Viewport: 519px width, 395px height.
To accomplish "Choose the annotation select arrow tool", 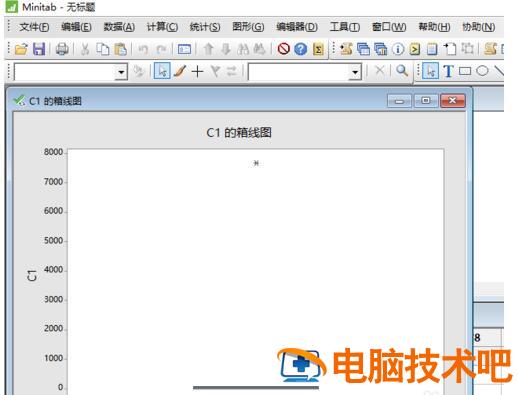I will pyautogui.click(x=431, y=71).
